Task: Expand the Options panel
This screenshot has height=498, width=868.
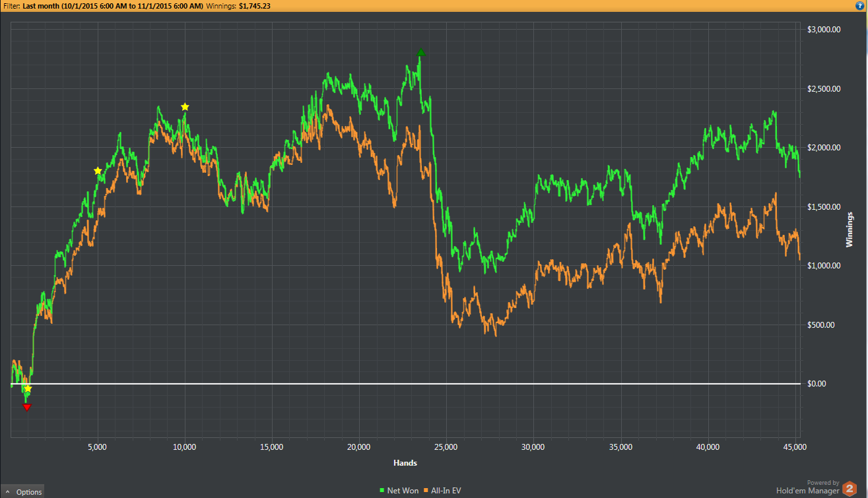Action: point(23,491)
